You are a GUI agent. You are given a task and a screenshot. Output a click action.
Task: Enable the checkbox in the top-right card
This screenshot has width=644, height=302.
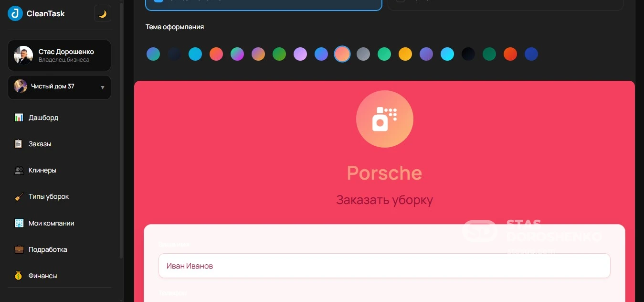point(399,1)
